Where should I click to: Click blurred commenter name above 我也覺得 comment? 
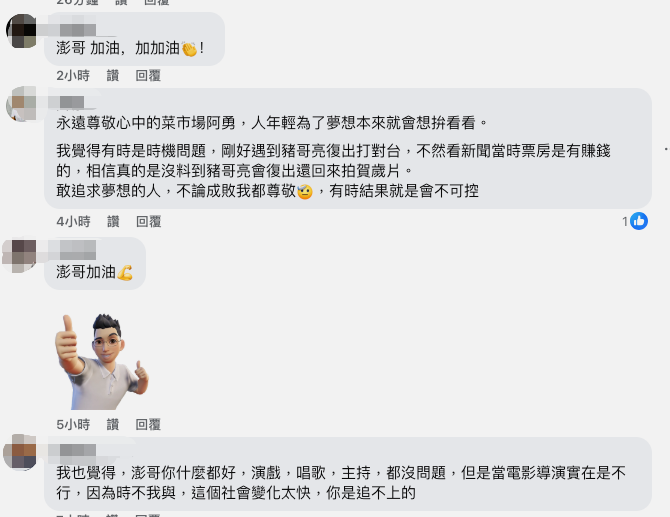point(77,450)
